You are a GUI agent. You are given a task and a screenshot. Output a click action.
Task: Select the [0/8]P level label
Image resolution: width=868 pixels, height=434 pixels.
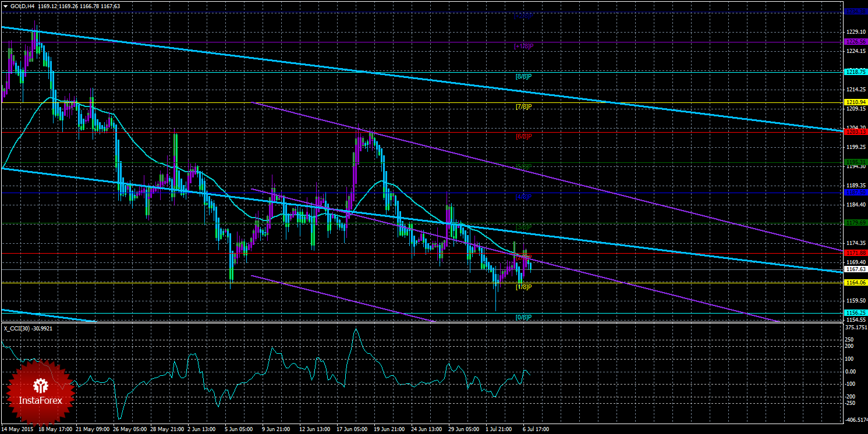click(x=524, y=317)
